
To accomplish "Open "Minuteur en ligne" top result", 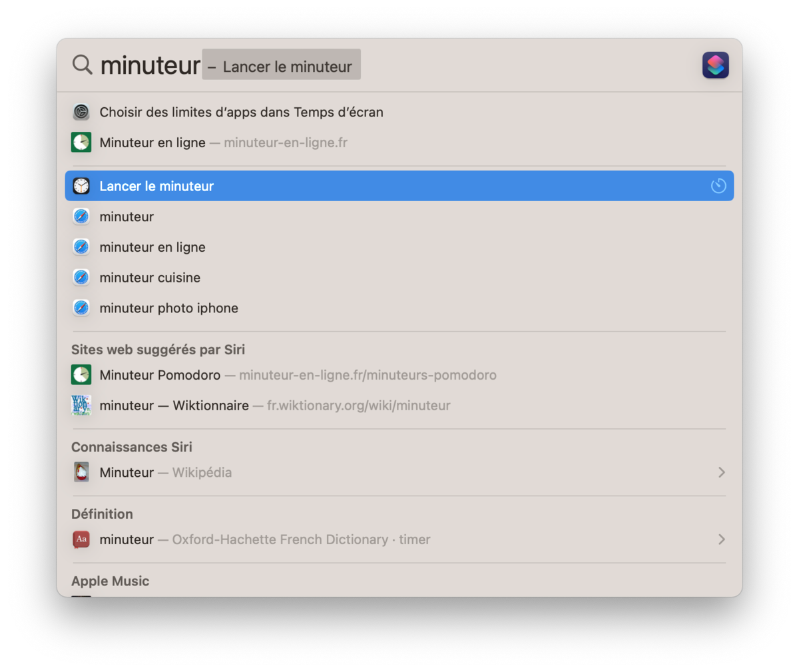I will point(400,143).
